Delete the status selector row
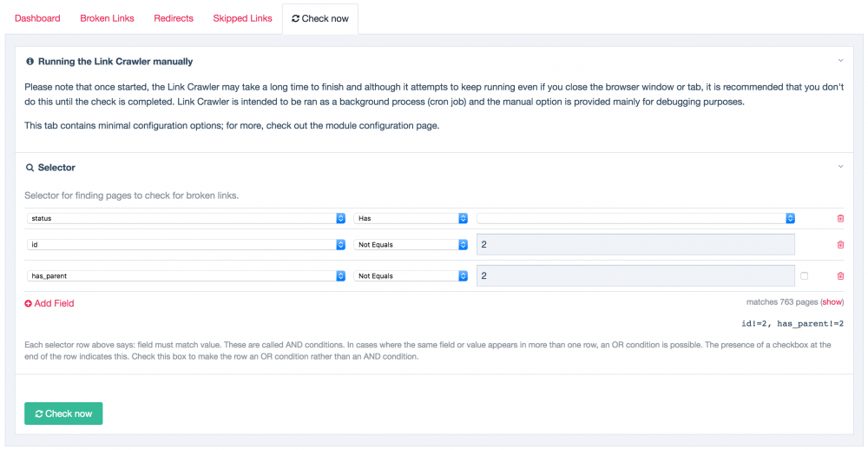This screenshot has height=450, width=868. tap(840, 218)
